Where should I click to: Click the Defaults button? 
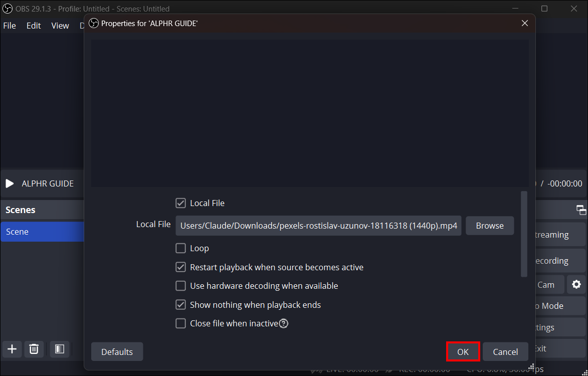tap(117, 351)
